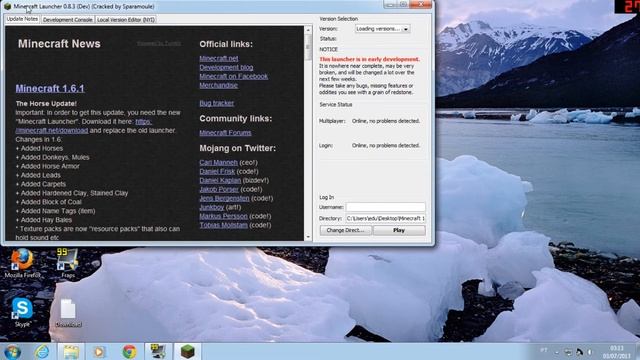
Task: Open the network tray icon
Action: pos(568,351)
